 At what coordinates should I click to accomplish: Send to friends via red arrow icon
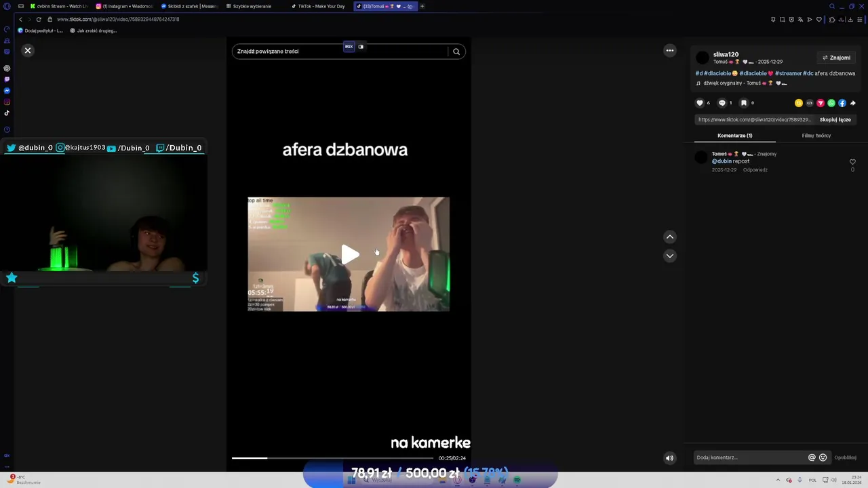(821, 103)
